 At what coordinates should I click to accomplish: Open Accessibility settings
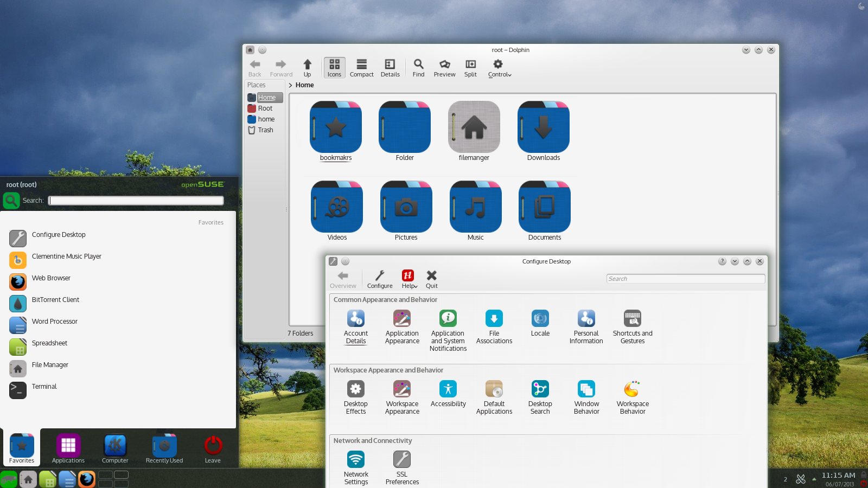[448, 394]
